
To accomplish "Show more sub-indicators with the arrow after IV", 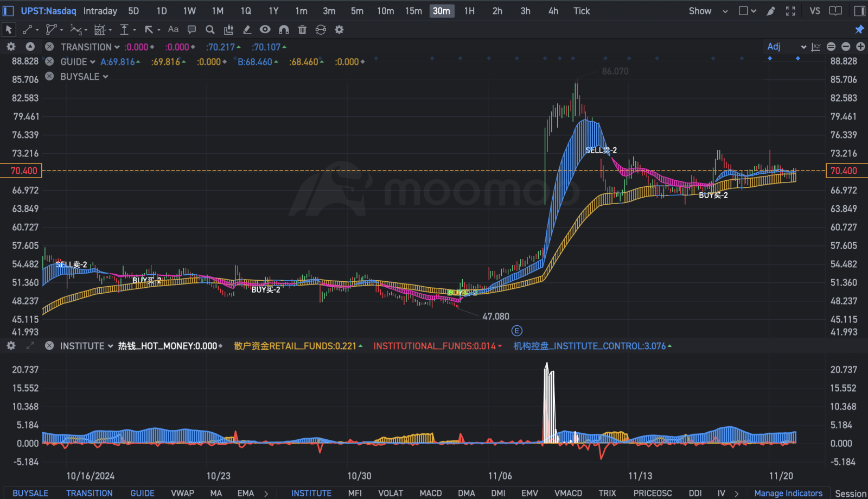I will tap(736, 494).
